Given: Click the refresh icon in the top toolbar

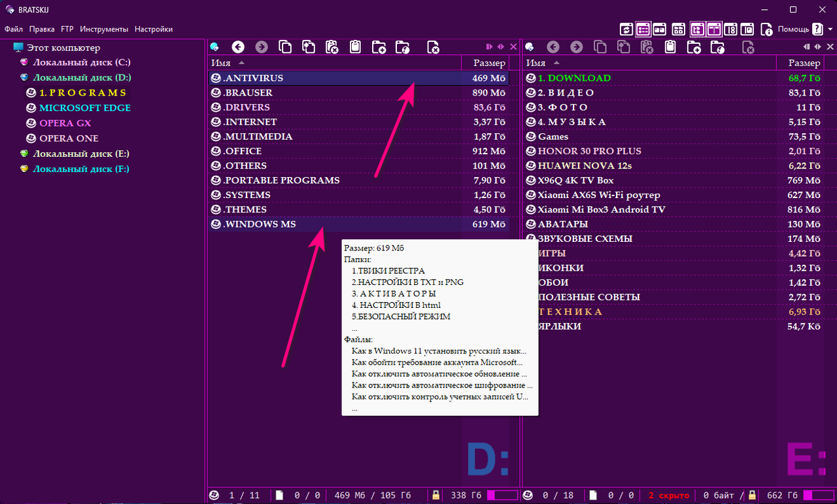Looking at the screenshot, I should [626, 29].
